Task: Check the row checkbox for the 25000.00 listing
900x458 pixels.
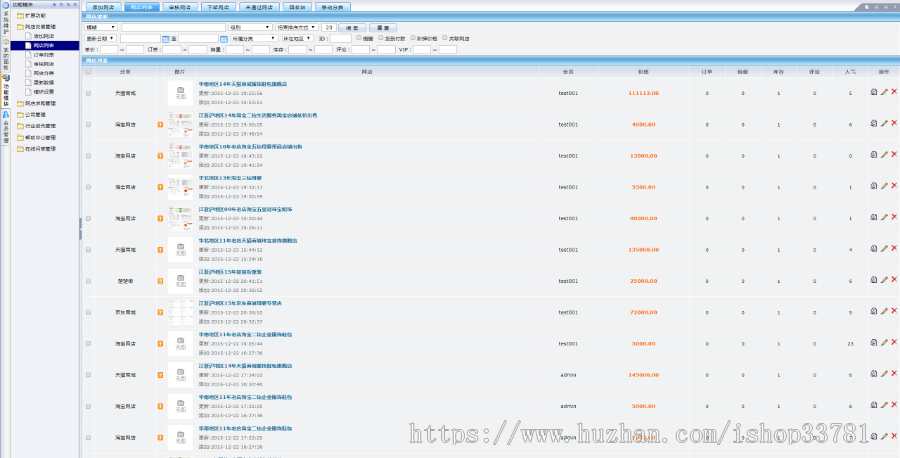Action: point(88,281)
